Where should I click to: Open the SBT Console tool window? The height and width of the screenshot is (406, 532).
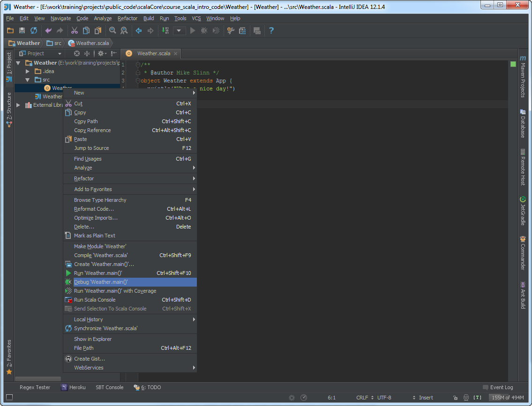[x=109, y=387]
